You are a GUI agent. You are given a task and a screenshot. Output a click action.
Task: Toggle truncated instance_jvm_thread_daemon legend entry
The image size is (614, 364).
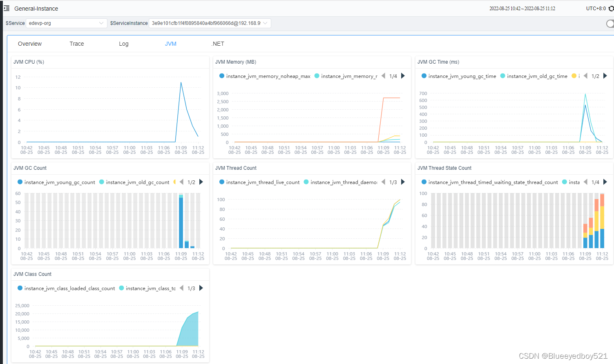341,182
